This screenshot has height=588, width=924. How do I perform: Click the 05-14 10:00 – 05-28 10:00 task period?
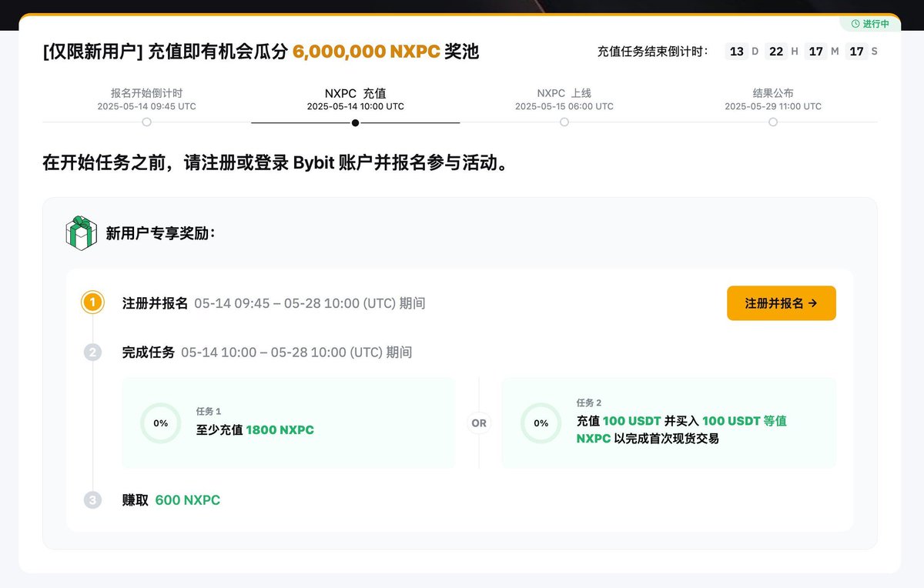click(296, 352)
